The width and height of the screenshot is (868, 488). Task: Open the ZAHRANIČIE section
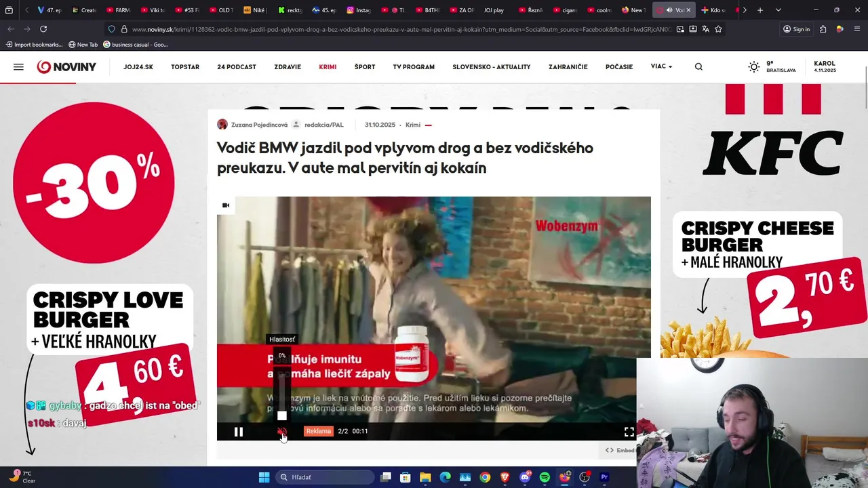568,67
